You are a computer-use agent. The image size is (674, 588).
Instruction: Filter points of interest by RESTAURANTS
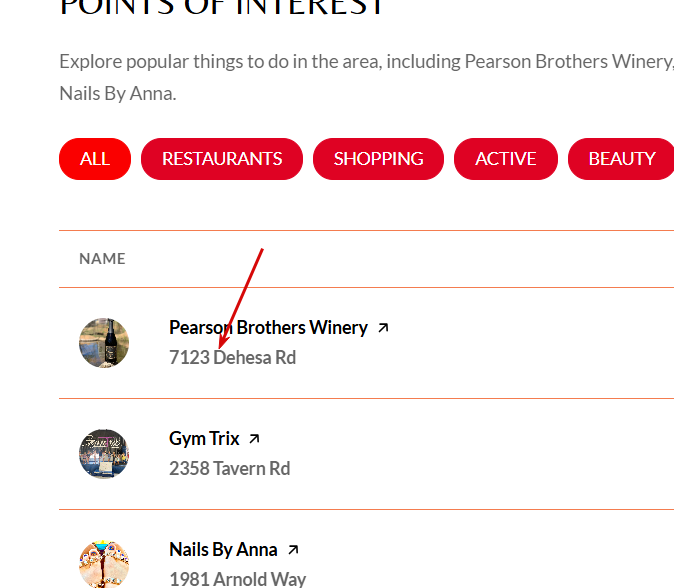[x=222, y=159]
